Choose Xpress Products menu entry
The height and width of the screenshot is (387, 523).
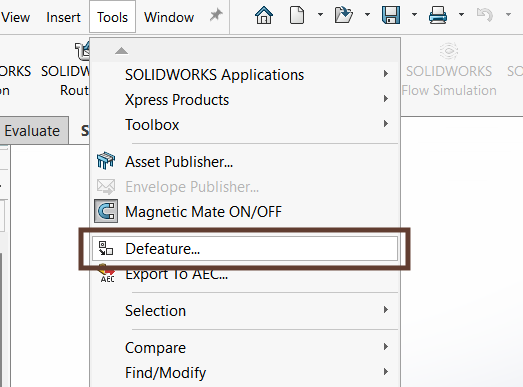click(x=245, y=100)
